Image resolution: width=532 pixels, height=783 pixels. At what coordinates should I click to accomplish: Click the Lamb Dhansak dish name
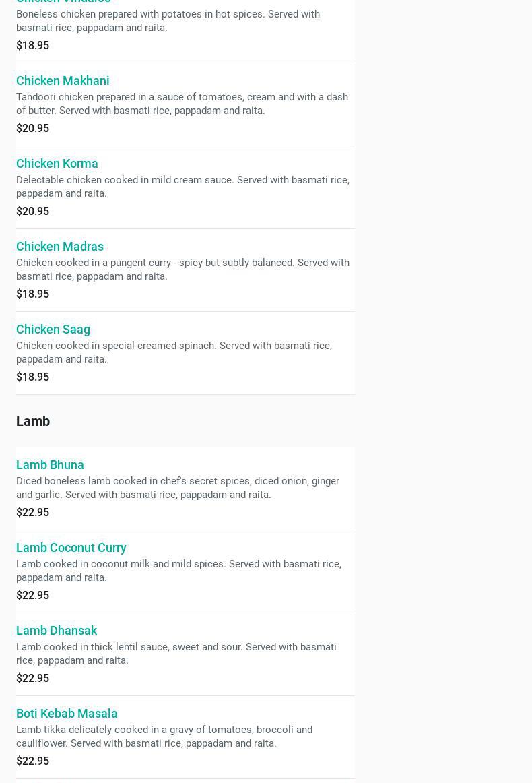pyautogui.click(x=57, y=631)
